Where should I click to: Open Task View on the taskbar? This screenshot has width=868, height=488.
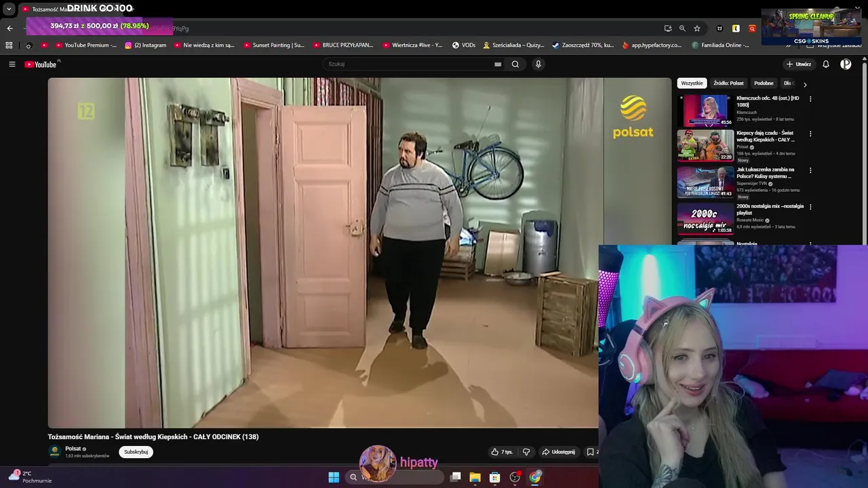click(x=456, y=477)
